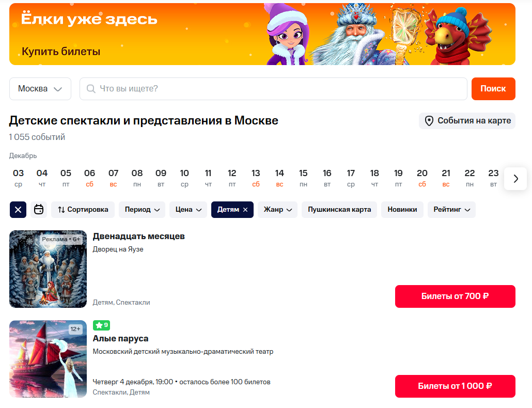Click the magnifier icon in the search box

click(91, 89)
